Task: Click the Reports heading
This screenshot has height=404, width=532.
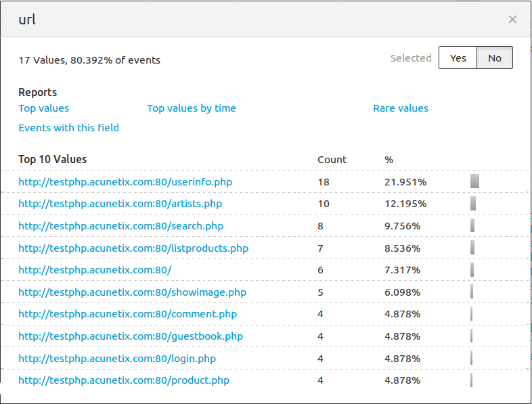Action: tap(38, 92)
